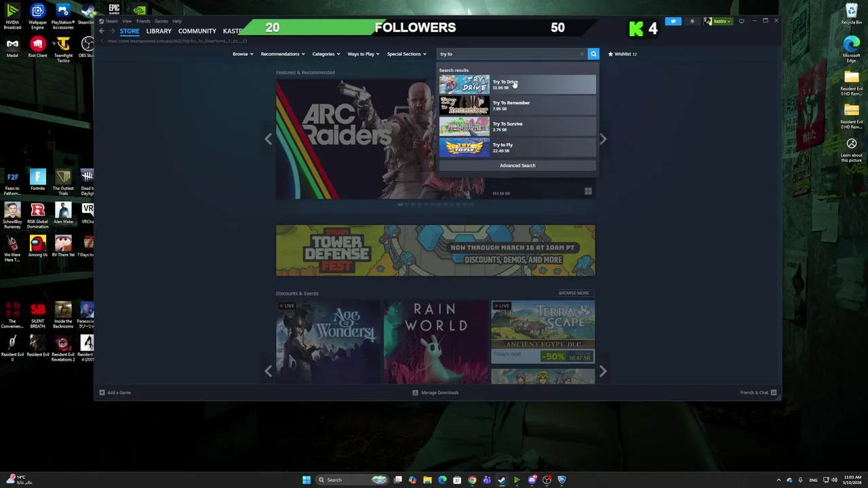Show previous featured game with left arrow
Image resolution: width=868 pixels, height=488 pixels.
click(x=269, y=139)
